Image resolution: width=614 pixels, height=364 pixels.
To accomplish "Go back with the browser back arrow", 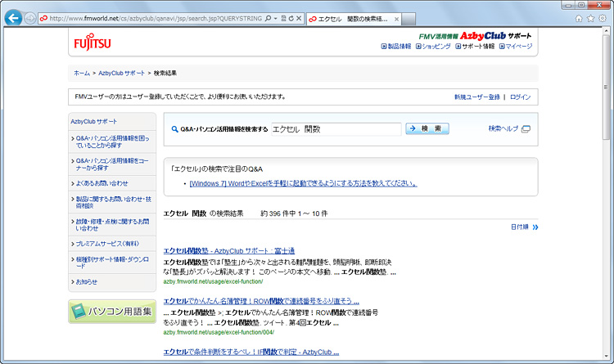I will (x=13, y=18).
